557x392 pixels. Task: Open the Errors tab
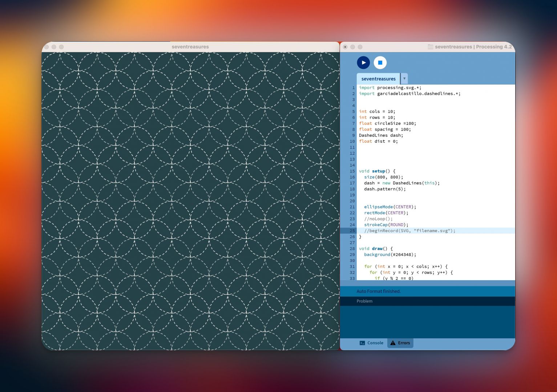pos(400,343)
